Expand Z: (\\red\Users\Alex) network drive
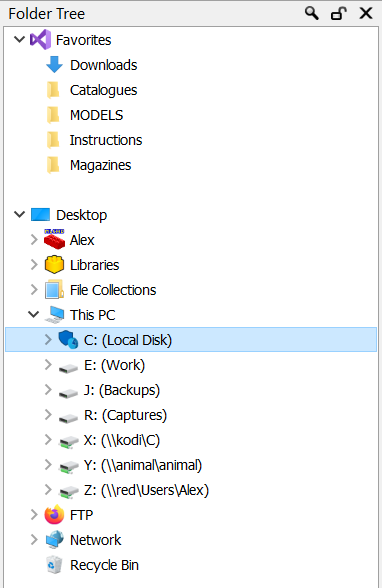Screen dimensions: 382x588 click(48, 489)
